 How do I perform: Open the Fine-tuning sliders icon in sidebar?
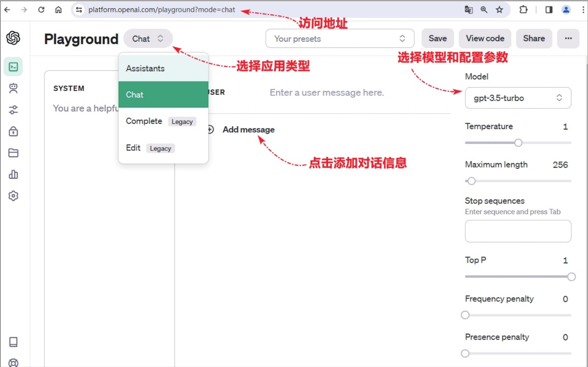coord(13,110)
